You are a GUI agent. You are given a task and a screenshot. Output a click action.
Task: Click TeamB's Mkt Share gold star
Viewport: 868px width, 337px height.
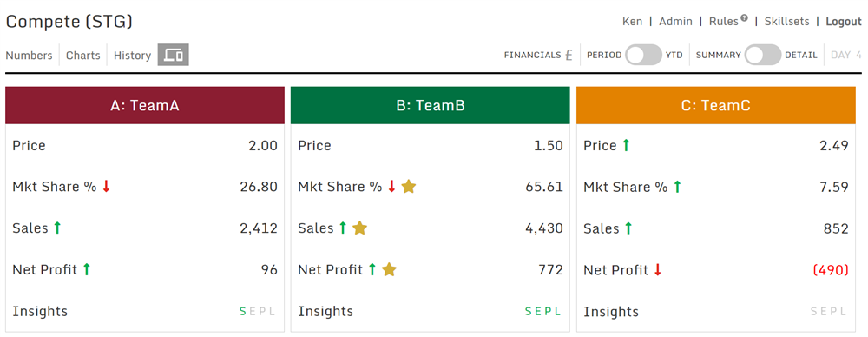(409, 187)
